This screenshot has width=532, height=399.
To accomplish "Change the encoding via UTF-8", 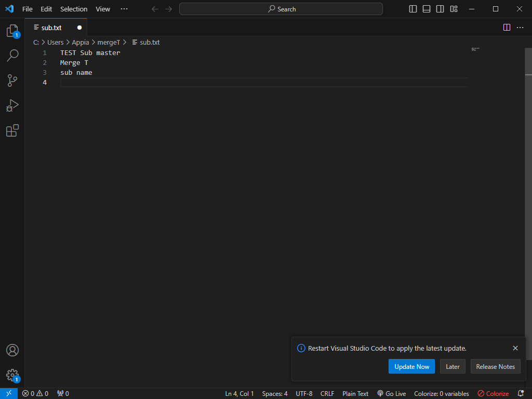I will (x=304, y=394).
